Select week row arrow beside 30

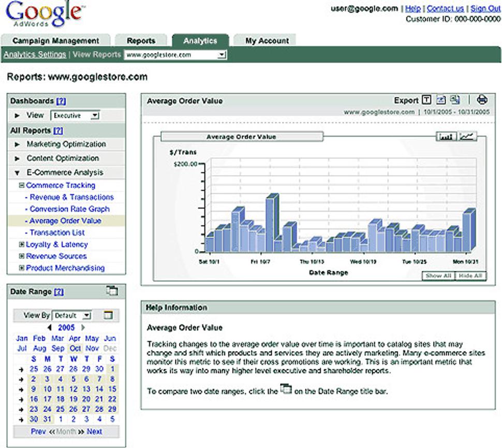click(21, 420)
